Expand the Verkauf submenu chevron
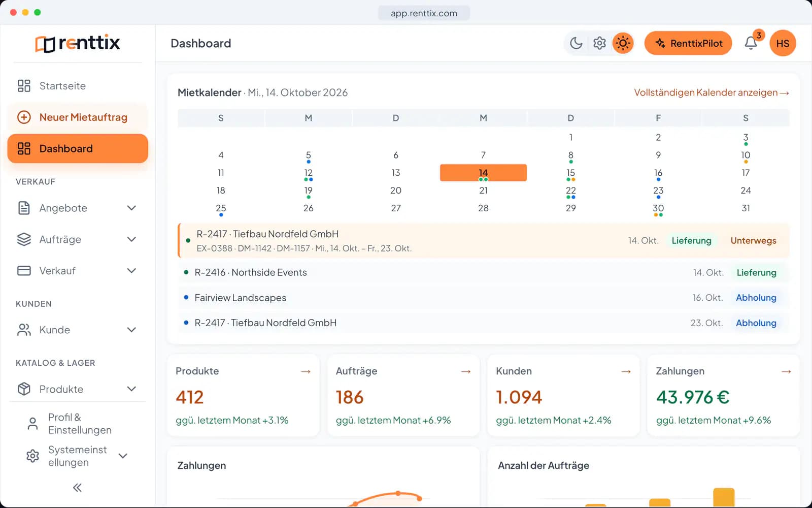Viewport: 812px width, 508px height. point(131,271)
